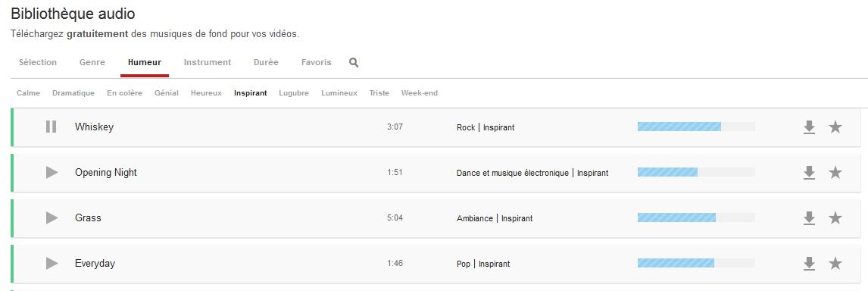
Task: Mark Grass as favorite with star
Action: tap(835, 217)
